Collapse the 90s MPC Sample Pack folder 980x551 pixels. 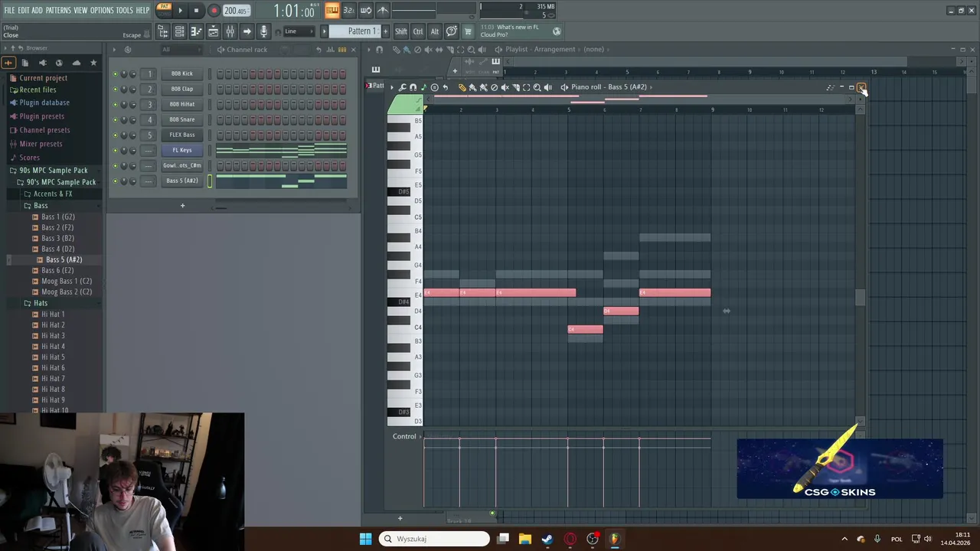point(53,170)
